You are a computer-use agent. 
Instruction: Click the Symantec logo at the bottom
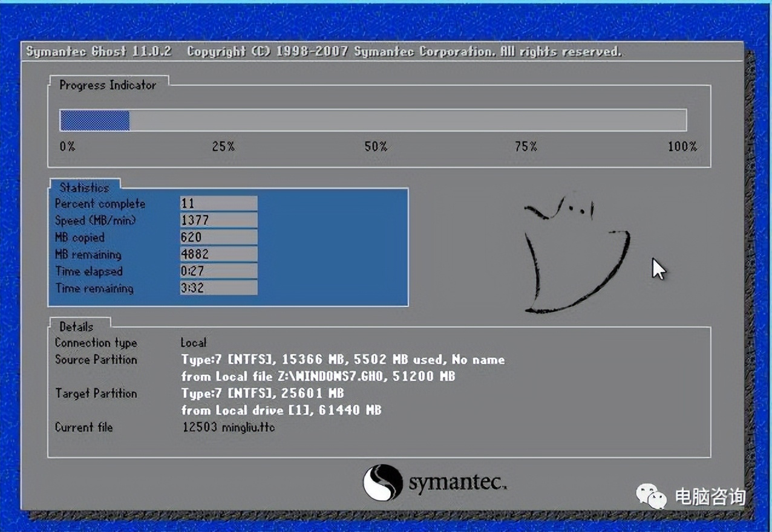click(436, 482)
